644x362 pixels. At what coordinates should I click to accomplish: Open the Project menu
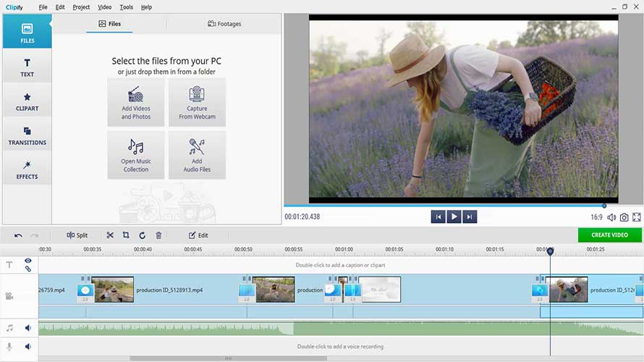81,7
